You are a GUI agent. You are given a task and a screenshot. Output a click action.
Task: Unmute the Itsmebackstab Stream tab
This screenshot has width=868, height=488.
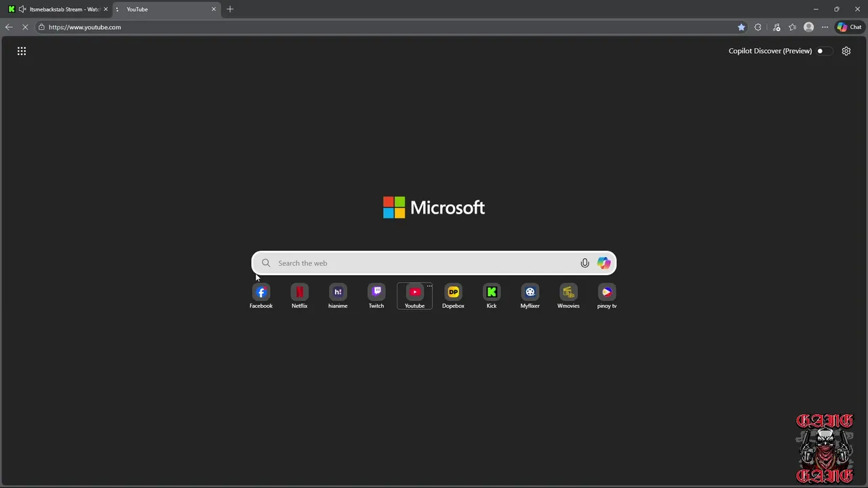[x=22, y=9]
